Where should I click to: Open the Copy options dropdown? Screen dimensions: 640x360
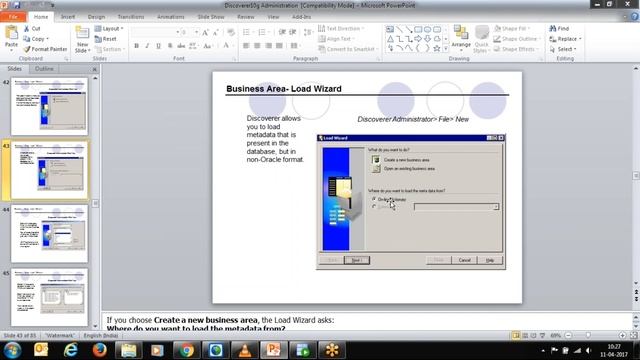click(x=48, y=39)
